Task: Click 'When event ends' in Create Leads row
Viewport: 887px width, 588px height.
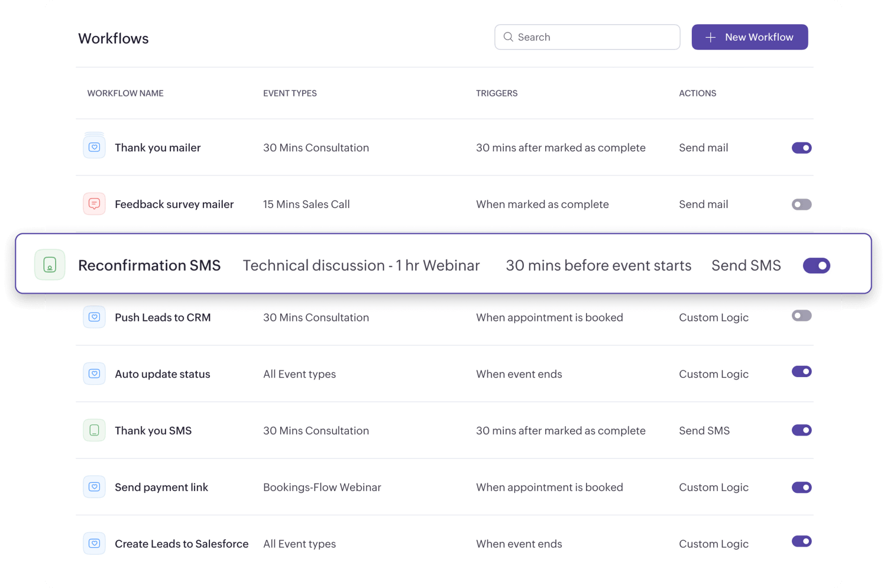Action: coord(519,544)
